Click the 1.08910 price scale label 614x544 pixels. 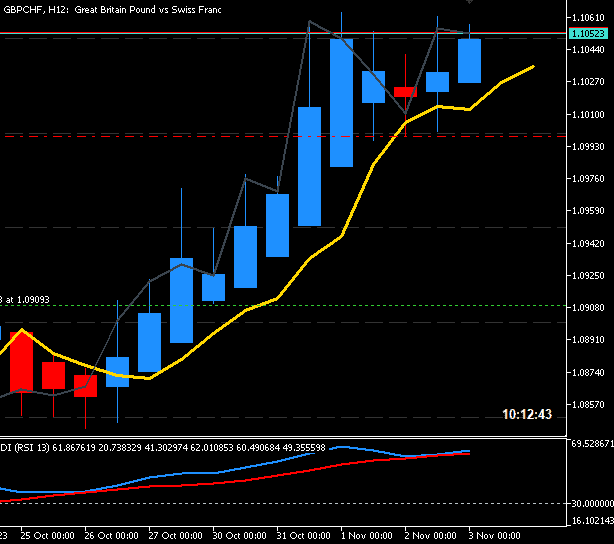588,340
